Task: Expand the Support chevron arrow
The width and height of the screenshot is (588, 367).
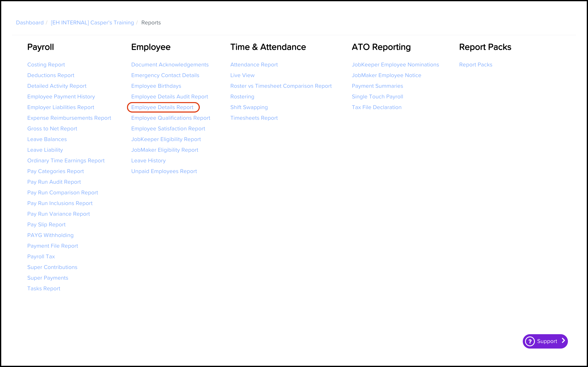Action: (x=563, y=341)
